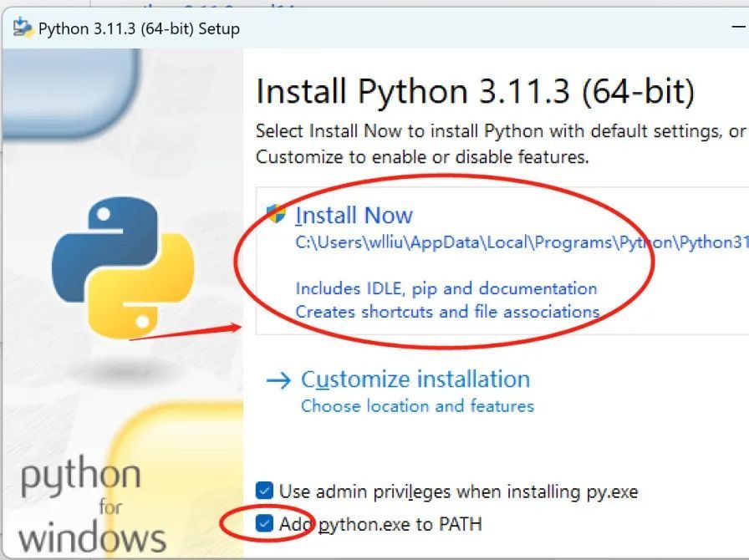Click the Python Setup title bar icon
Screen dimensions: 749x560
pos(23,28)
